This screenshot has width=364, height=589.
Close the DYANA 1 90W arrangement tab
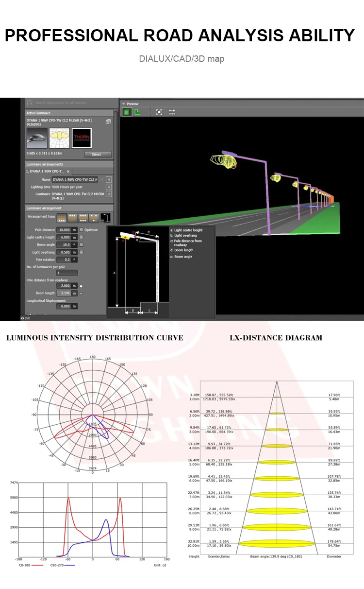(68, 172)
